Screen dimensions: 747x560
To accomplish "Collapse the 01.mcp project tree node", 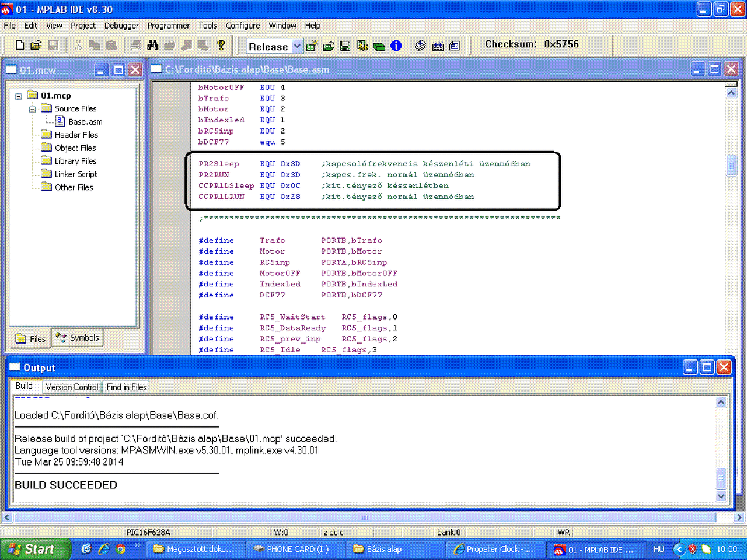I will 19,96.
